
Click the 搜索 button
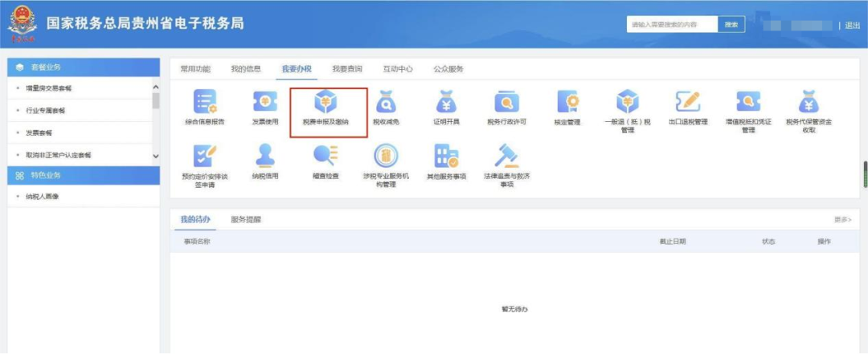point(731,24)
